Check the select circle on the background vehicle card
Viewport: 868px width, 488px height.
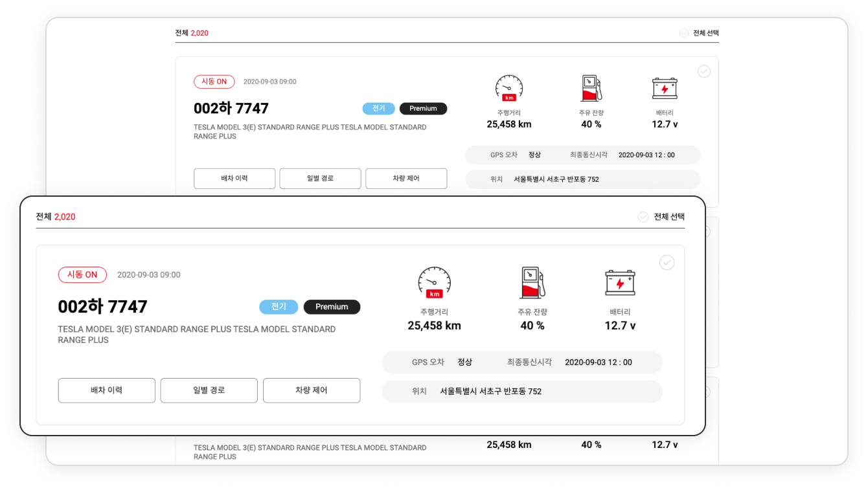[704, 71]
